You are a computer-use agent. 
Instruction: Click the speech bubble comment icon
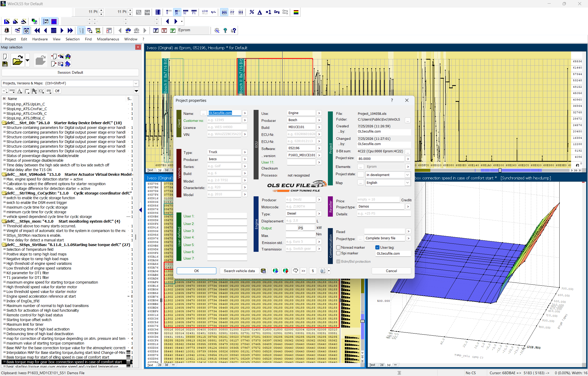295,271
